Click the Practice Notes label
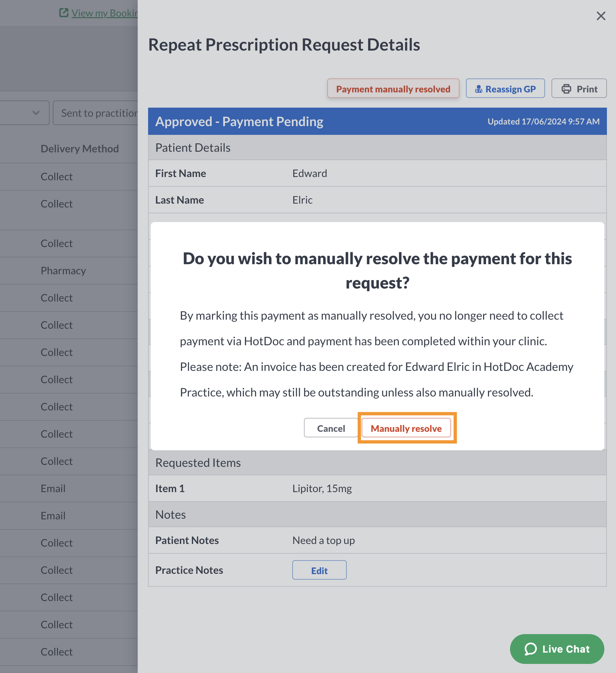The width and height of the screenshot is (616, 673). coord(189,570)
